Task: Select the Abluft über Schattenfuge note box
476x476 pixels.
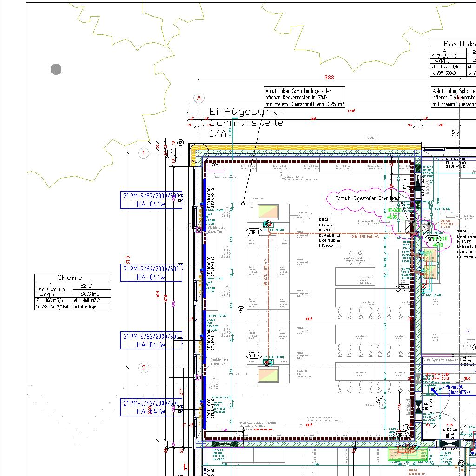Action: click(305, 97)
